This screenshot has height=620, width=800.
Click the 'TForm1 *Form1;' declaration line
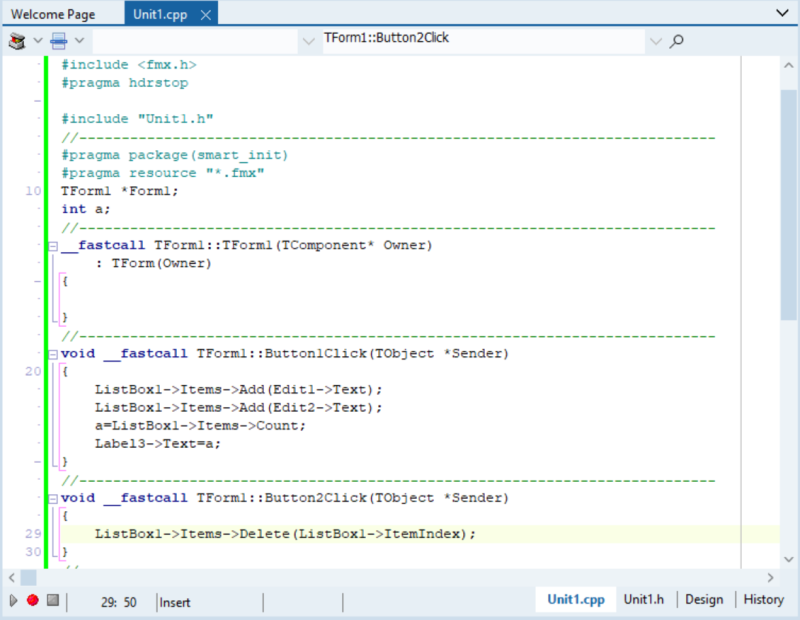click(x=119, y=191)
